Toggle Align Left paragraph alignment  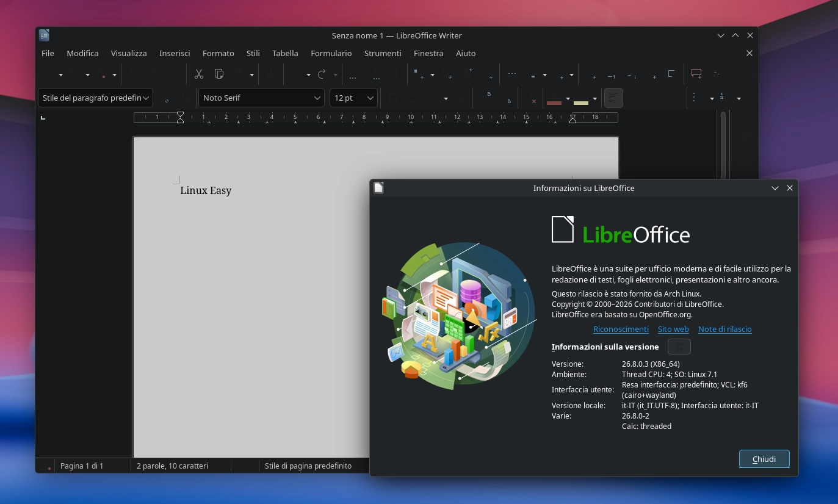point(614,98)
